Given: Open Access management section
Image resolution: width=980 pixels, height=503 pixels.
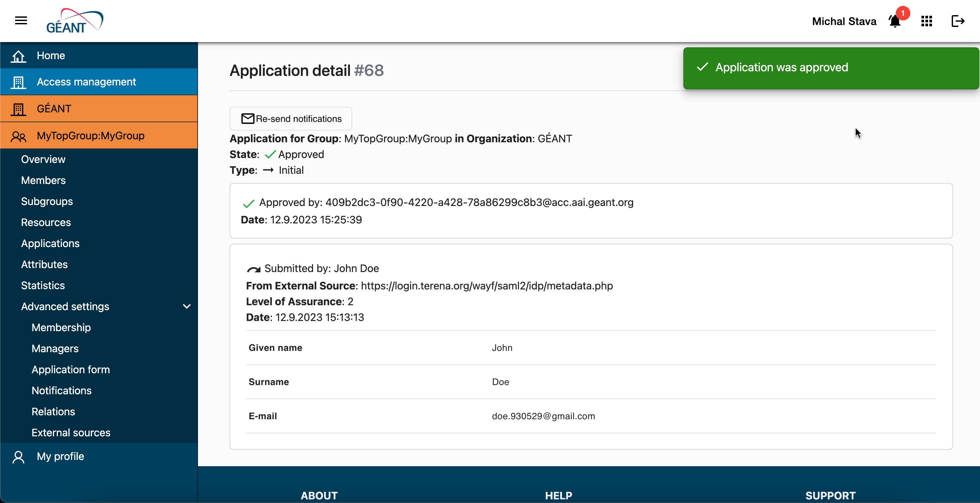Looking at the screenshot, I should [x=99, y=82].
